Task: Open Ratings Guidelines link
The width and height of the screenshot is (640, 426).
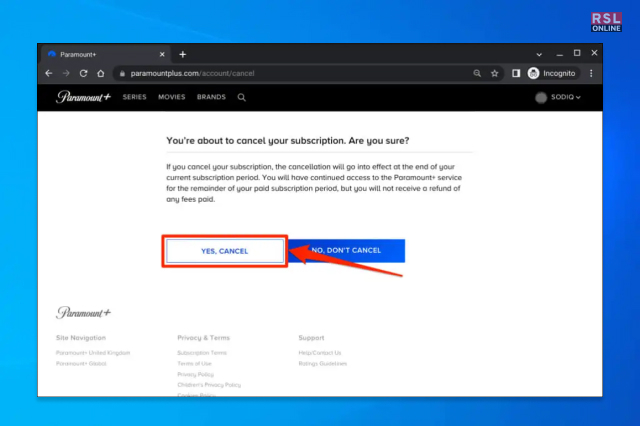Action: click(x=323, y=364)
